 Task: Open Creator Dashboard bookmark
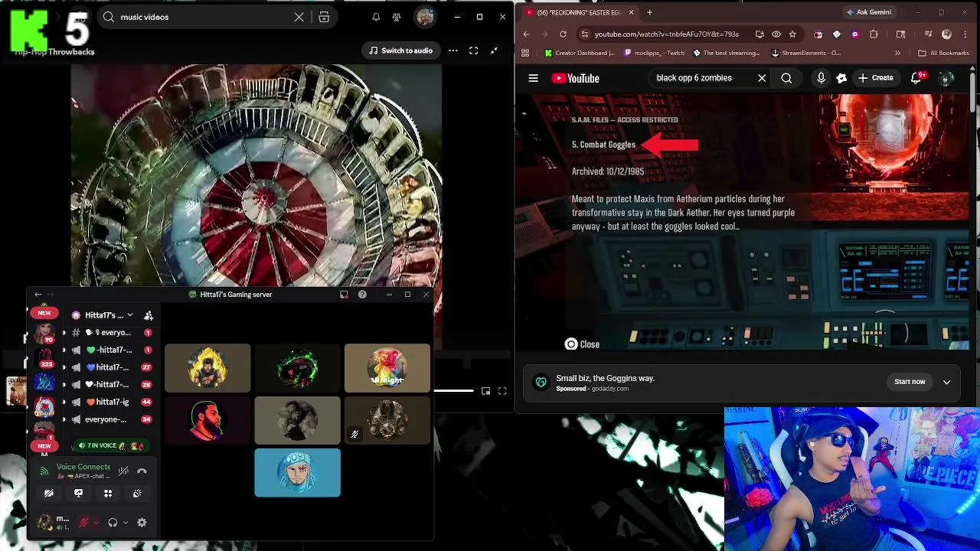pos(580,53)
